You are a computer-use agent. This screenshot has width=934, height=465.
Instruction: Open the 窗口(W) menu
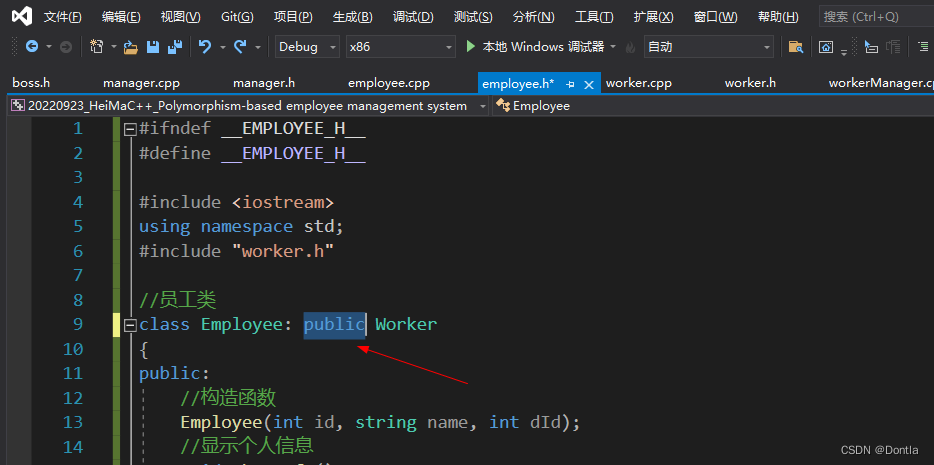coord(715,17)
